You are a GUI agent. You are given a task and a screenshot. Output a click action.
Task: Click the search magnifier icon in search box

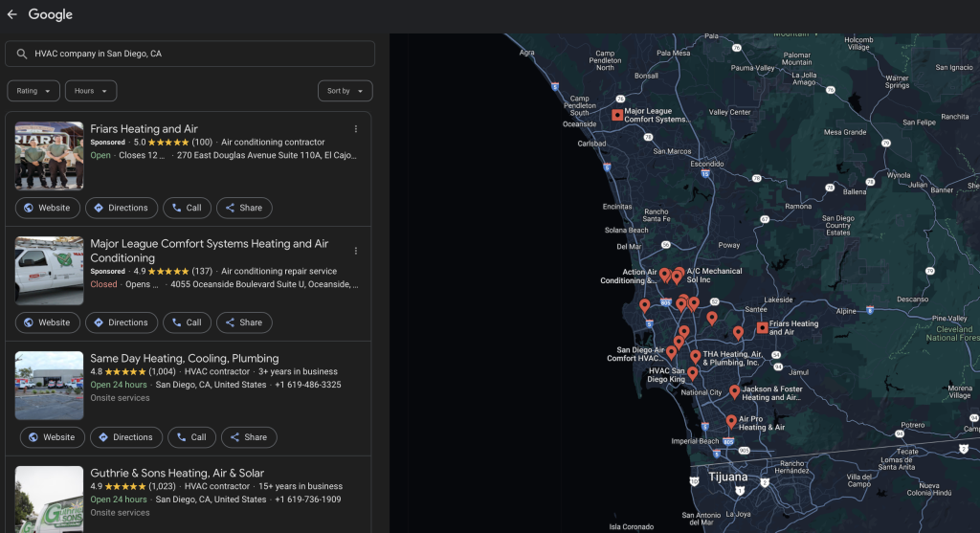[x=22, y=54]
